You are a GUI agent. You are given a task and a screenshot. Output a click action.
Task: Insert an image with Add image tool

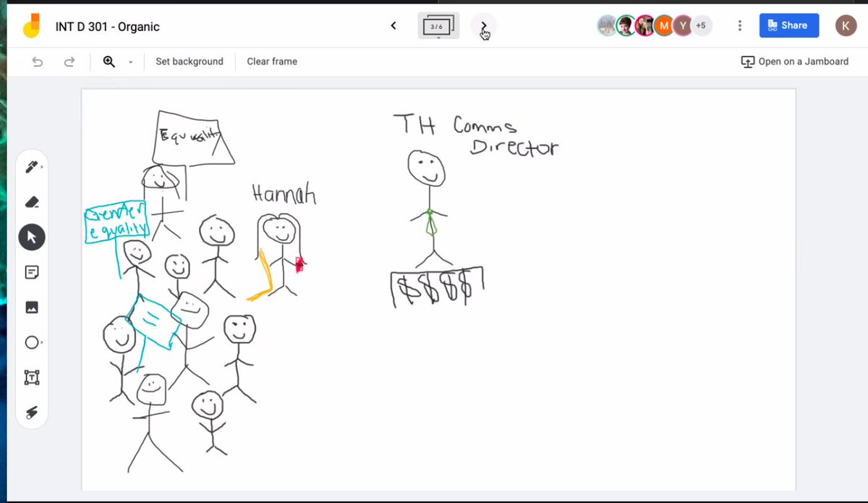(32, 307)
